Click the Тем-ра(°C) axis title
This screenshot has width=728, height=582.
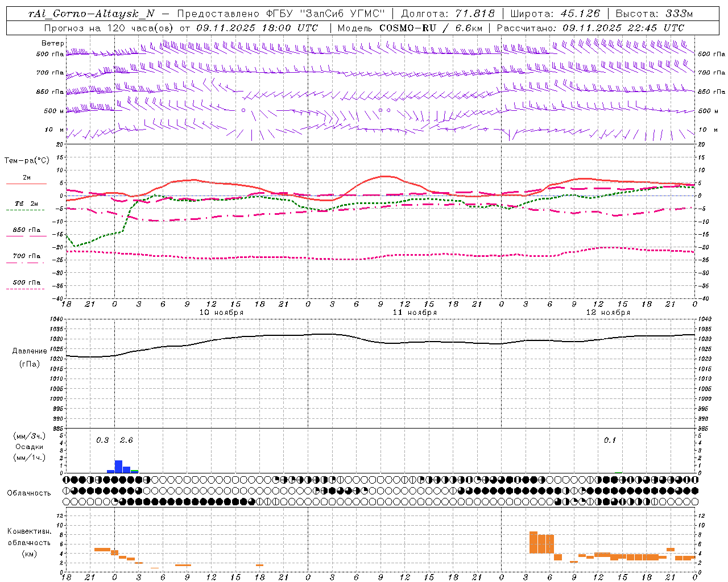(27, 161)
